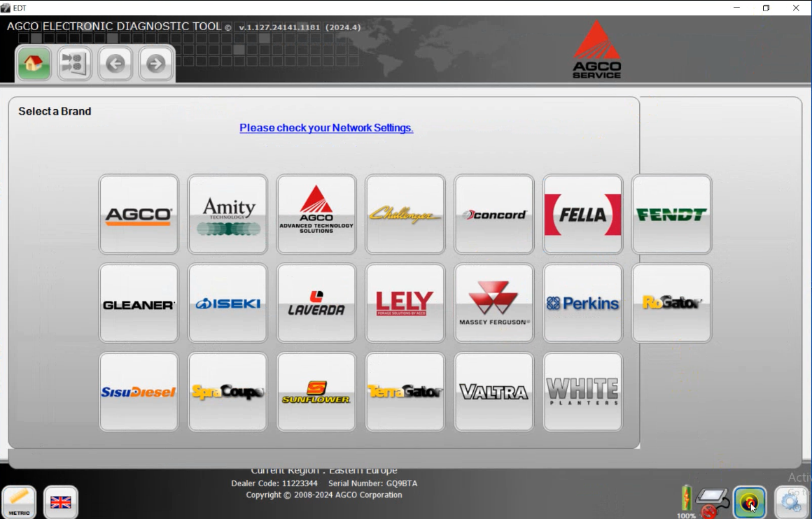
Task: Choose the Valtra brand tile
Action: pyautogui.click(x=493, y=391)
